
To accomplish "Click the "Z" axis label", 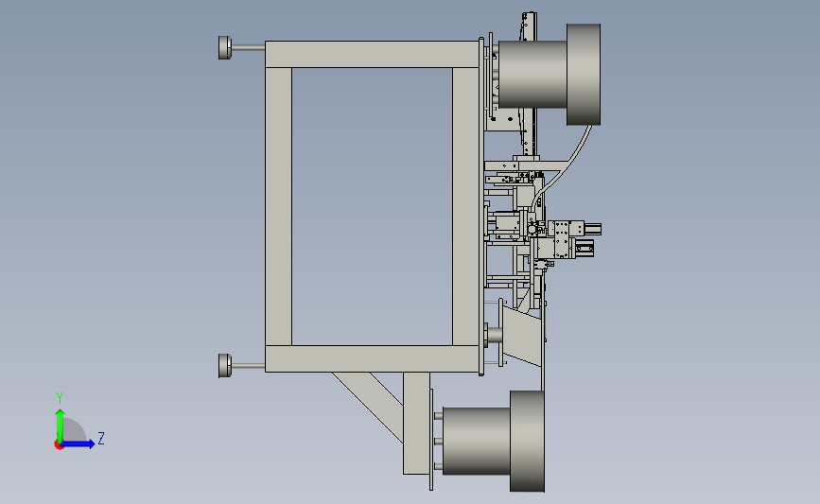I will pyautogui.click(x=101, y=438).
